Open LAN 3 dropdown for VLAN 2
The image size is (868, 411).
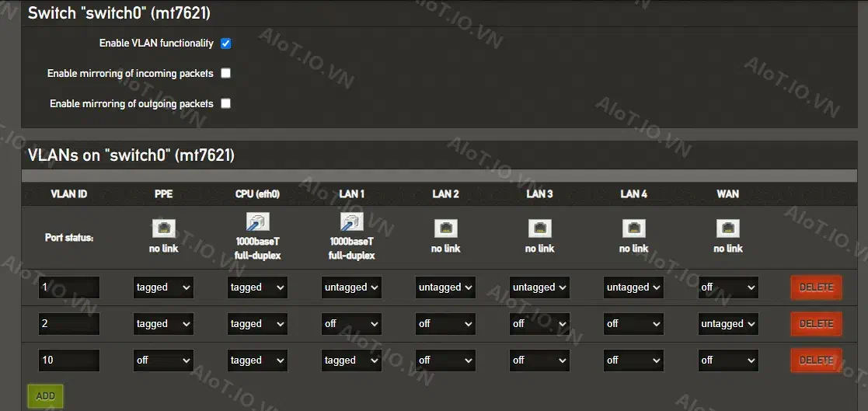tap(540, 324)
